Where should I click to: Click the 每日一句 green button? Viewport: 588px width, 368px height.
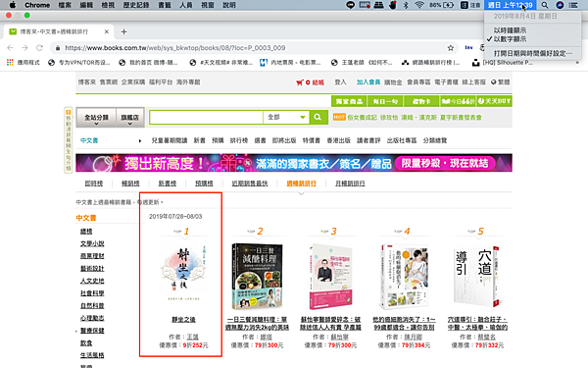pos(385,101)
